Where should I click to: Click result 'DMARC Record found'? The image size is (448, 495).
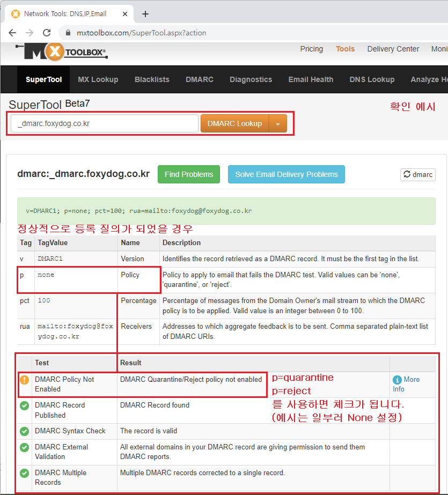(x=155, y=405)
